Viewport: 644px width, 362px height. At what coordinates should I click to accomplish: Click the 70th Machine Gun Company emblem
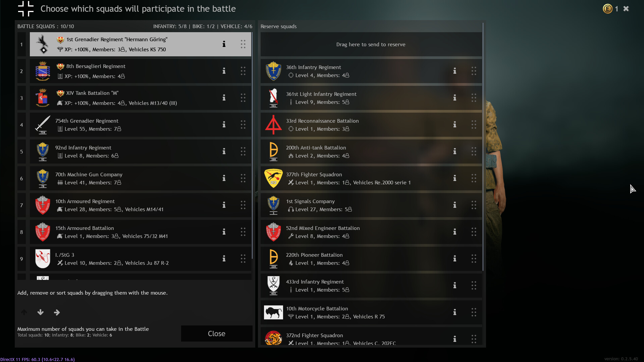(43, 178)
